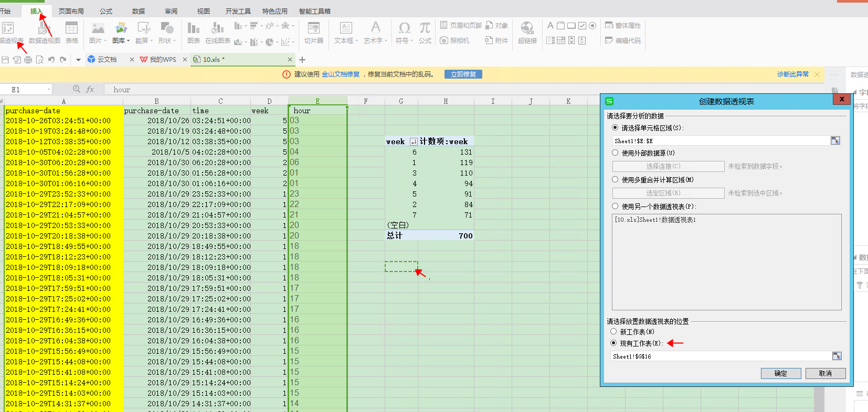Viewport: 868px width, 412px height.
Task: Open the online chart icon
Action: pyautogui.click(x=217, y=28)
